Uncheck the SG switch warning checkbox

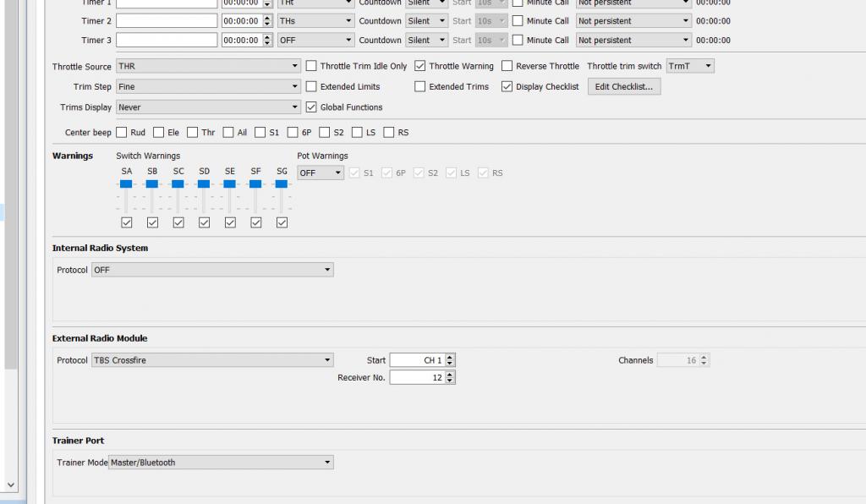[282, 222]
